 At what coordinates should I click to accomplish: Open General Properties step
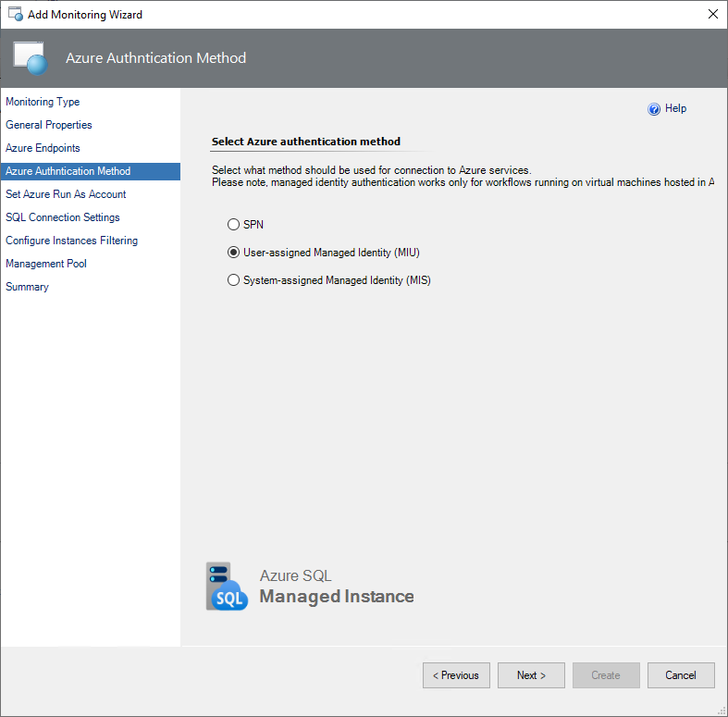[x=49, y=125]
